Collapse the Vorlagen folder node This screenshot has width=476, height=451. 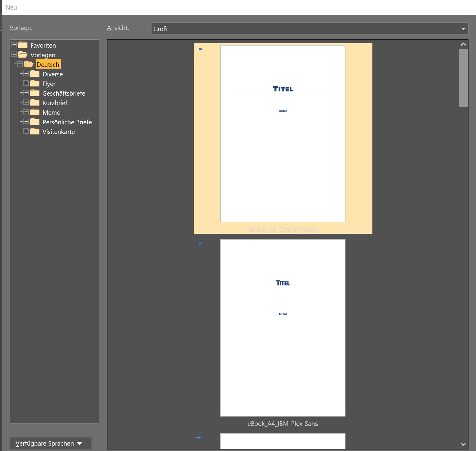14,54
